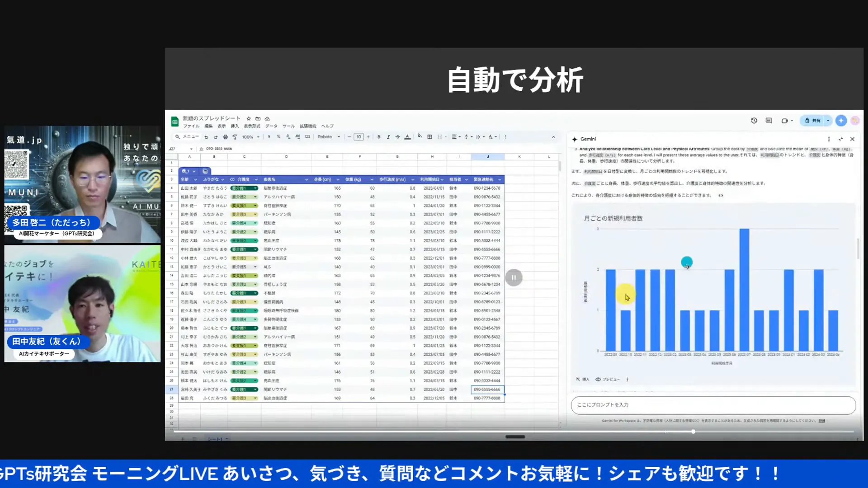Click the Gemini prompt input field
868x488 pixels.
[x=713, y=405]
